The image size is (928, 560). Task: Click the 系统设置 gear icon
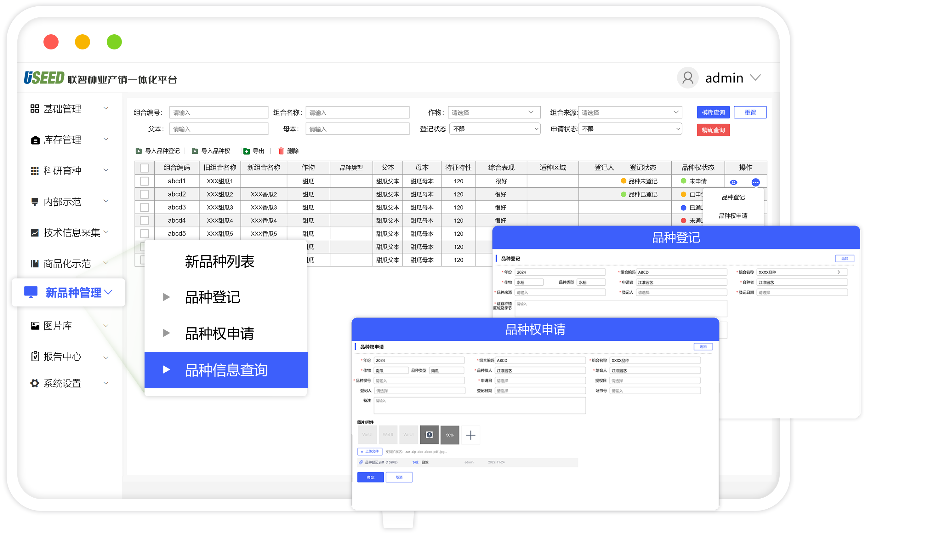(35, 383)
